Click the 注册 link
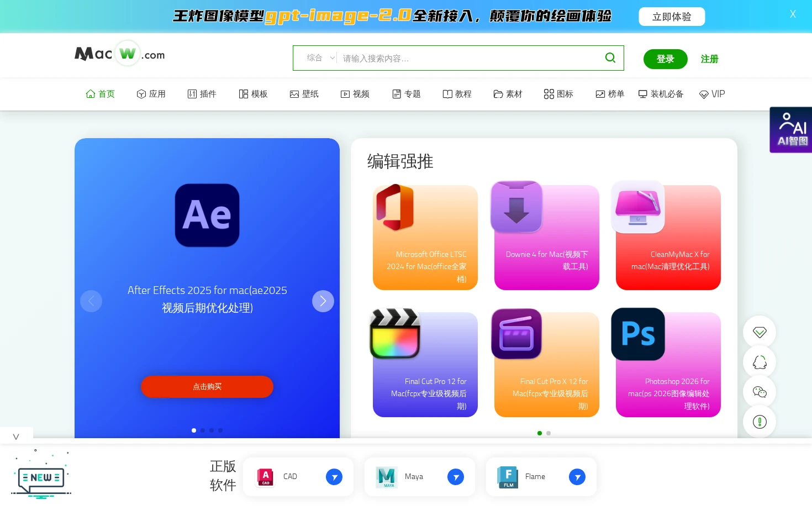This screenshot has width=812, height=510. coord(710,59)
